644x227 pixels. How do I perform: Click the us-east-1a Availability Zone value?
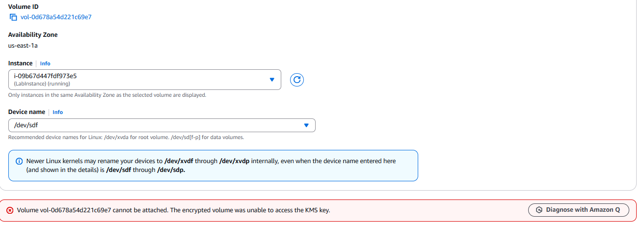point(23,46)
